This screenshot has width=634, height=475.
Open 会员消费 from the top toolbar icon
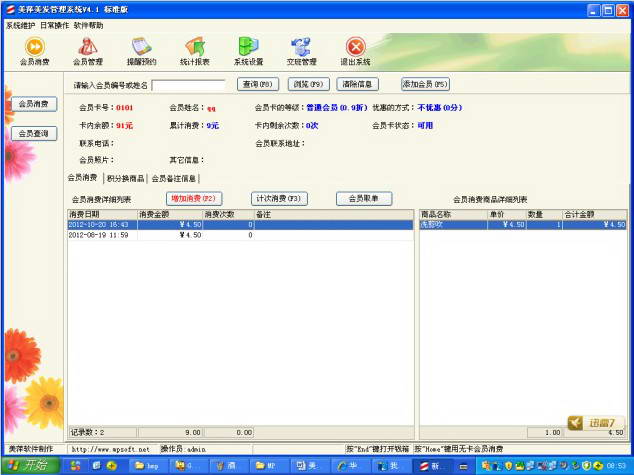pyautogui.click(x=35, y=51)
